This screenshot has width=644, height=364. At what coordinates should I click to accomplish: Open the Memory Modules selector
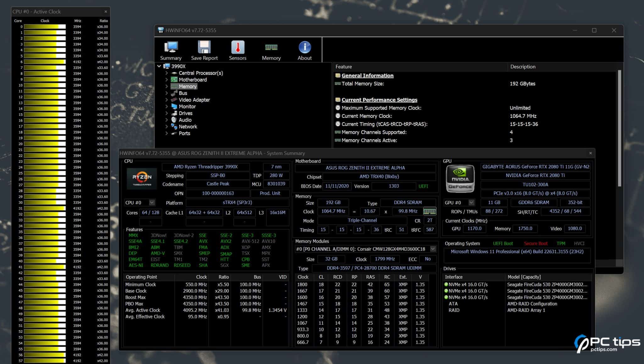click(433, 249)
